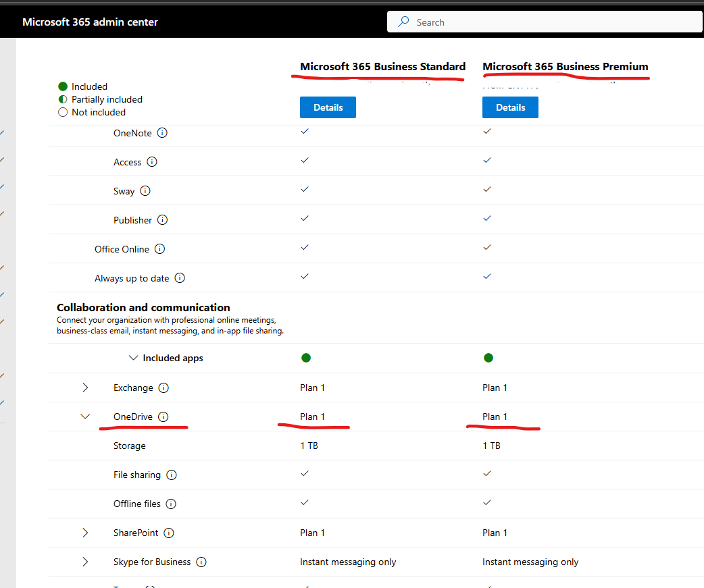704x588 pixels.
Task: Click 1 TB under Business Premium
Action: tap(491, 446)
